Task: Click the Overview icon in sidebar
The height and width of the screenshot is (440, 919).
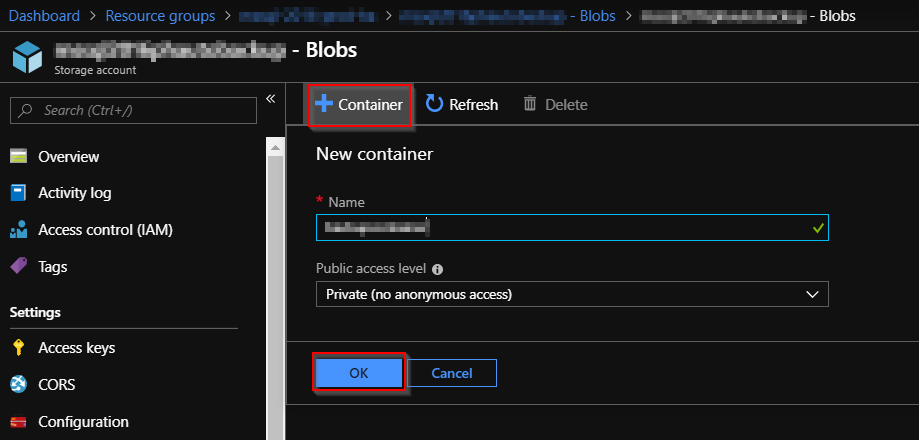Action: [x=18, y=156]
